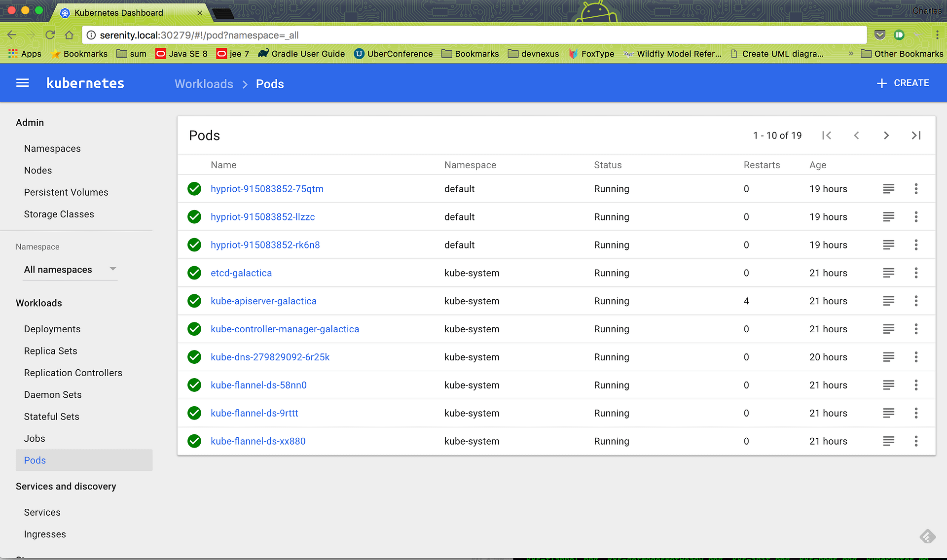Open actions menu for kube-controller-manager-galactica

[916, 329]
